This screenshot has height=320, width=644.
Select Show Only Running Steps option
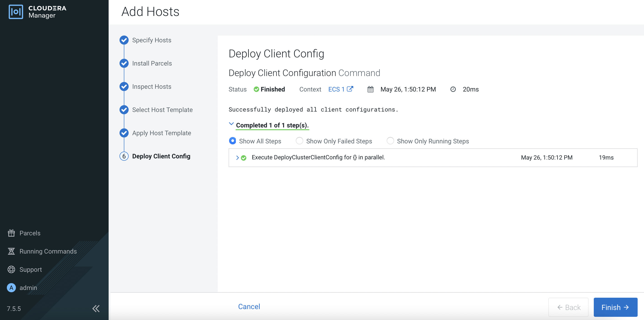coord(390,141)
